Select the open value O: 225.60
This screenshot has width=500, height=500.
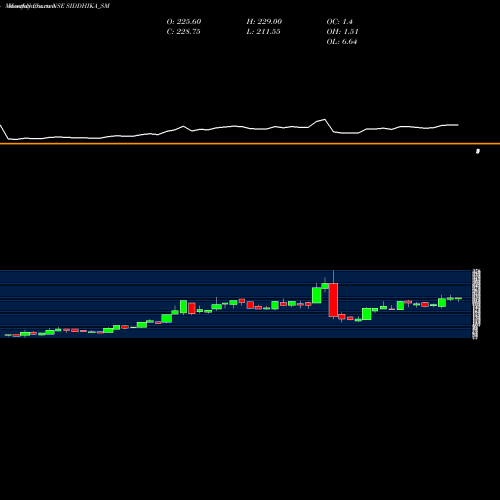[184, 22]
